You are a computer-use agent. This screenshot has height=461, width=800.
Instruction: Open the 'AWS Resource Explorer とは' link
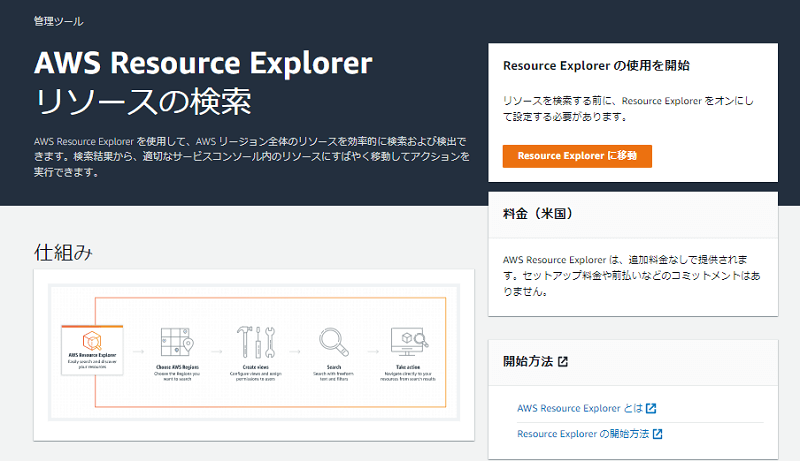(586, 408)
